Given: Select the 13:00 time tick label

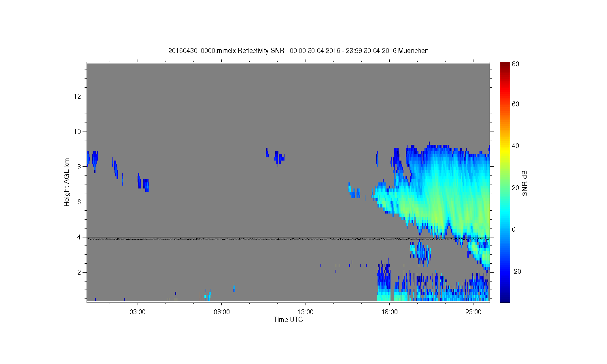Looking at the screenshot, I should click(306, 312).
